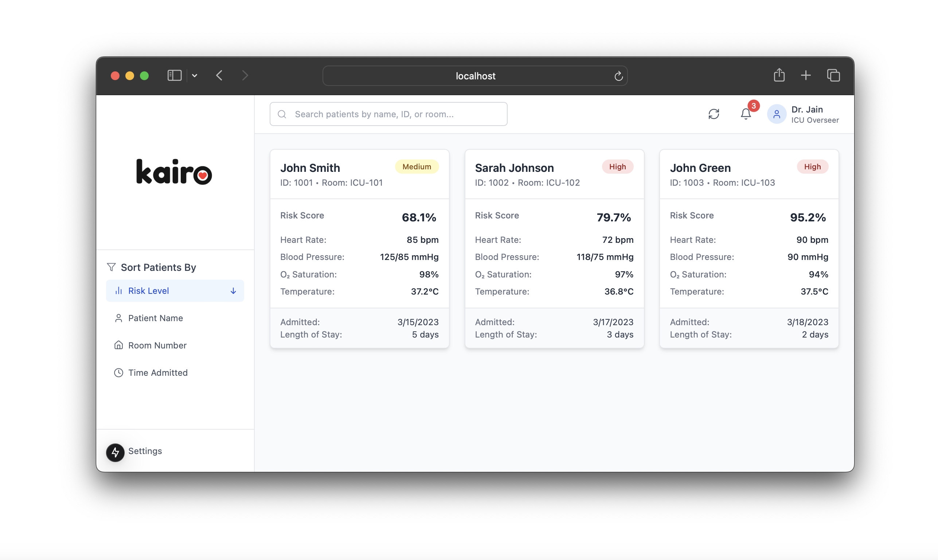Screen dimensions: 938x560
Task: Expand sidebar options chevron in browser toolbar
Action: (195, 75)
